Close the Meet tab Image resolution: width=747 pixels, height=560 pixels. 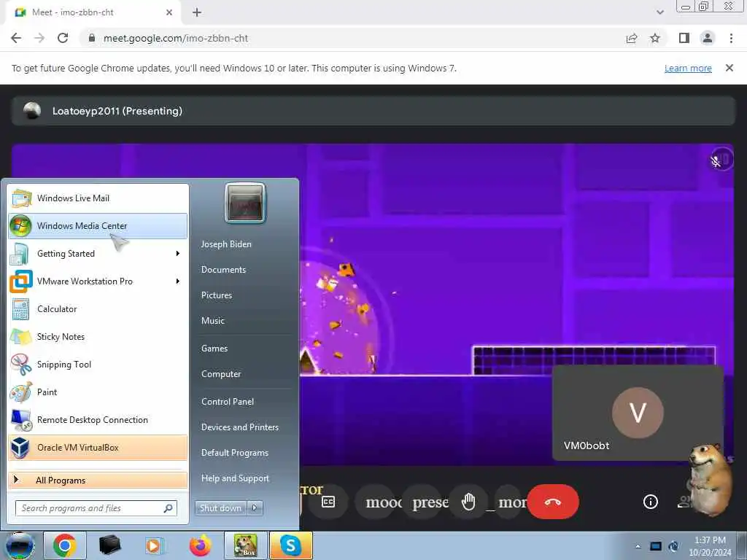point(169,12)
